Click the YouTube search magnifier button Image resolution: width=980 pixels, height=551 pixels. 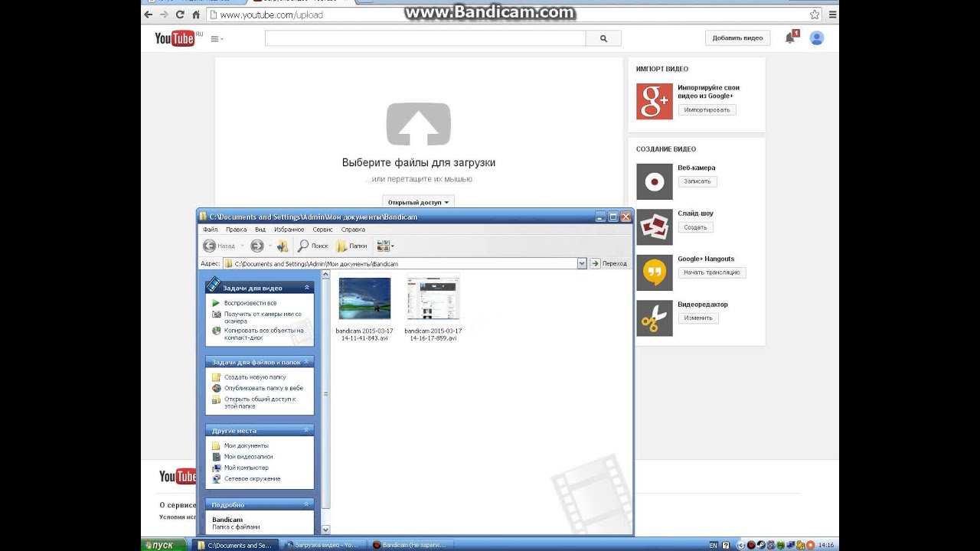click(603, 38)
